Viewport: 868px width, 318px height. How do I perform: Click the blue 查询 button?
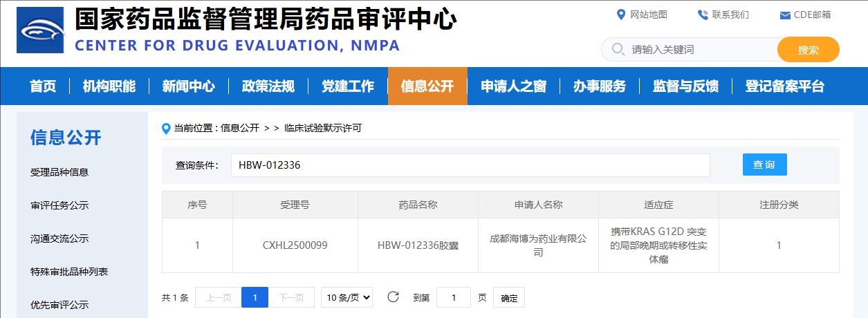(x=764, y=165)
